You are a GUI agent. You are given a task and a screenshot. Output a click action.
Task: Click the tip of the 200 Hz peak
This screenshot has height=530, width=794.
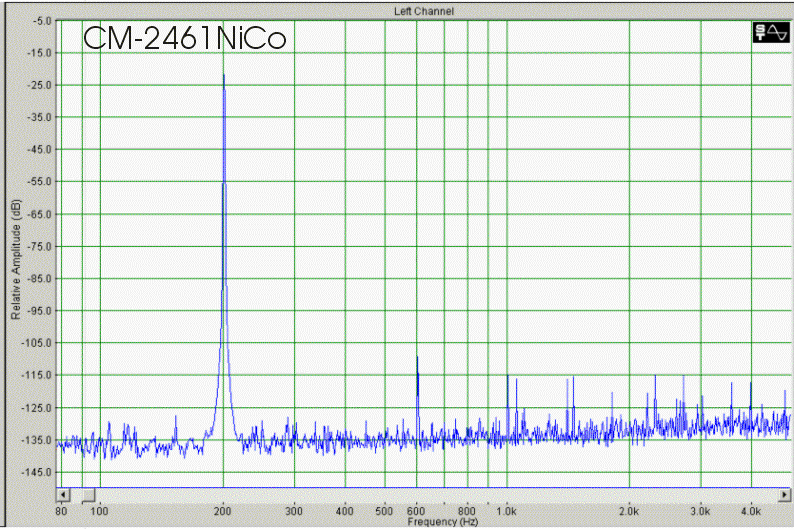[x=223, y=76]
